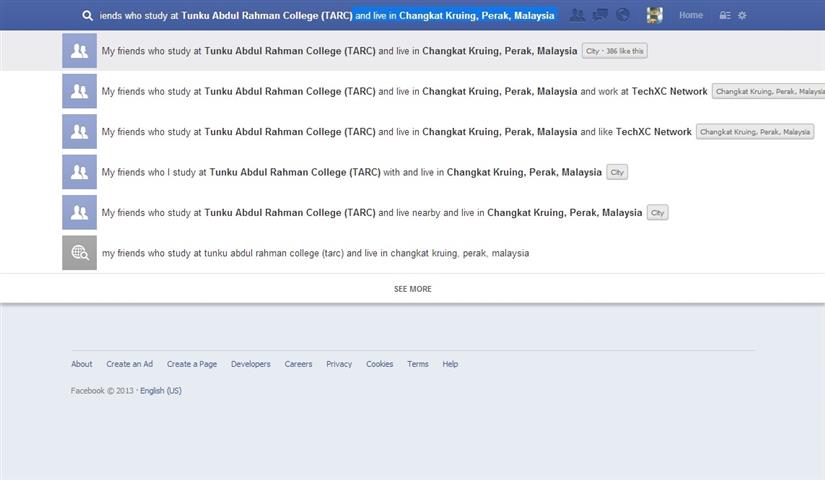Screen dimensions: 825x480
Task: Open Developers footer link
Action: point(250,364)
